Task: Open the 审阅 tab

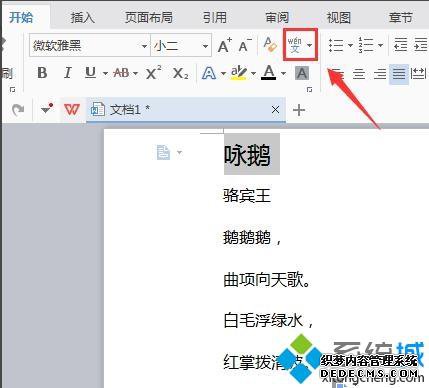Action: click(x=277, y=18)
